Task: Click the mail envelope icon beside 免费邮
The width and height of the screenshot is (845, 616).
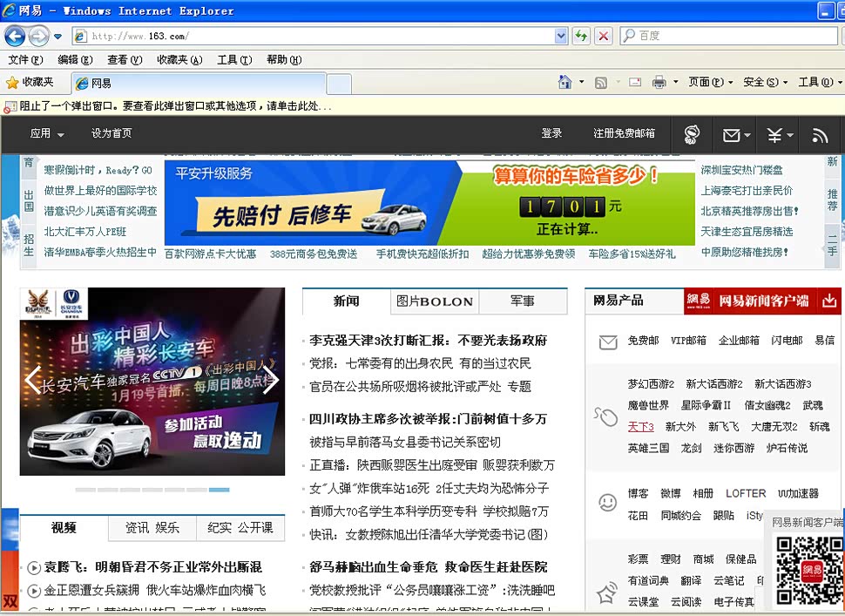Action: click(x=608, y=342)
